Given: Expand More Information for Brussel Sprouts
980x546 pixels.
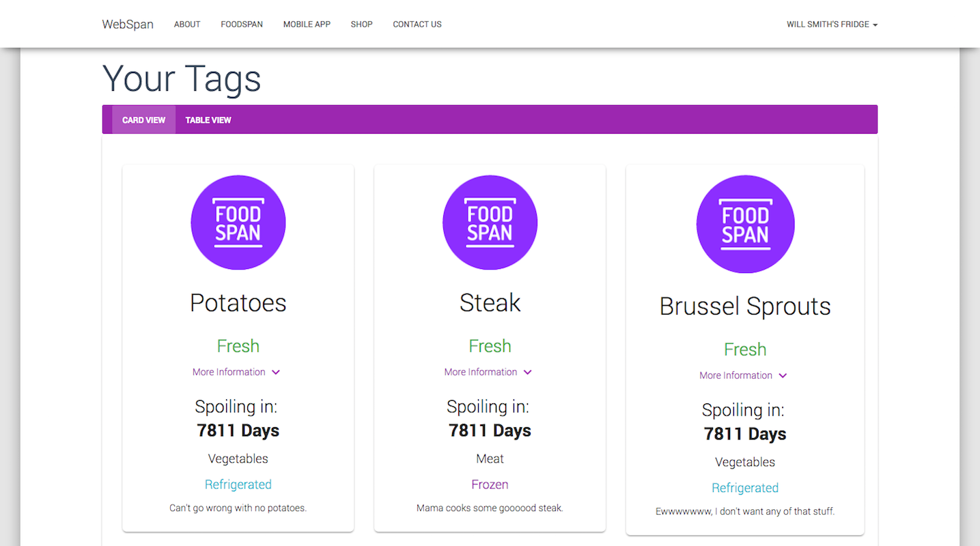Looking at the screenshot, I should coord(743,375).
